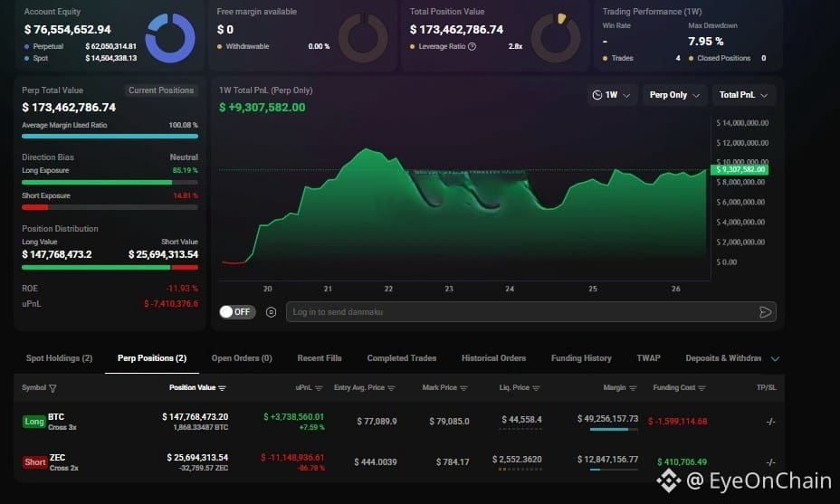Click the Closed Positions legend entry
This screenshot has width=840, height=504.
[x=727, y=59]
